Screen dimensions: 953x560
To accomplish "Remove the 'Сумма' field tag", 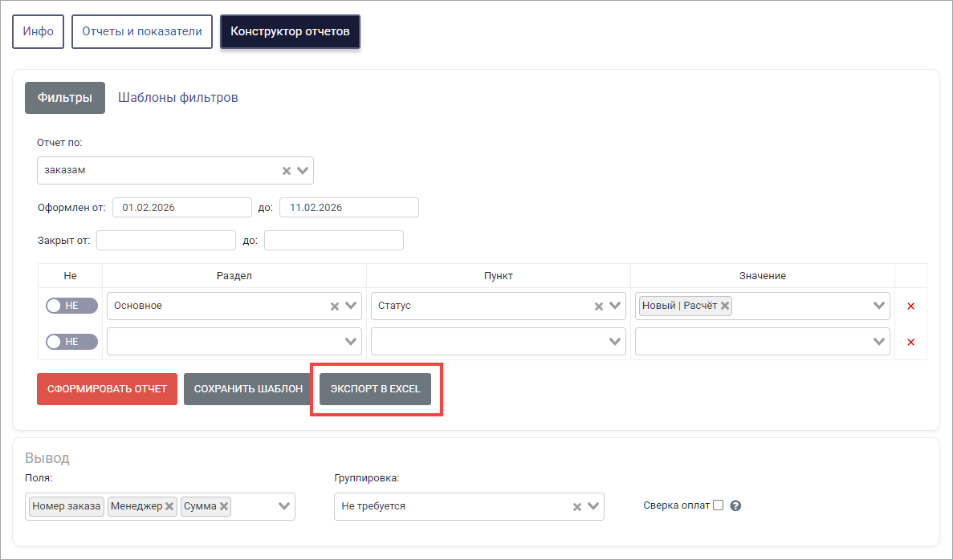I will [x=224, y=506].
